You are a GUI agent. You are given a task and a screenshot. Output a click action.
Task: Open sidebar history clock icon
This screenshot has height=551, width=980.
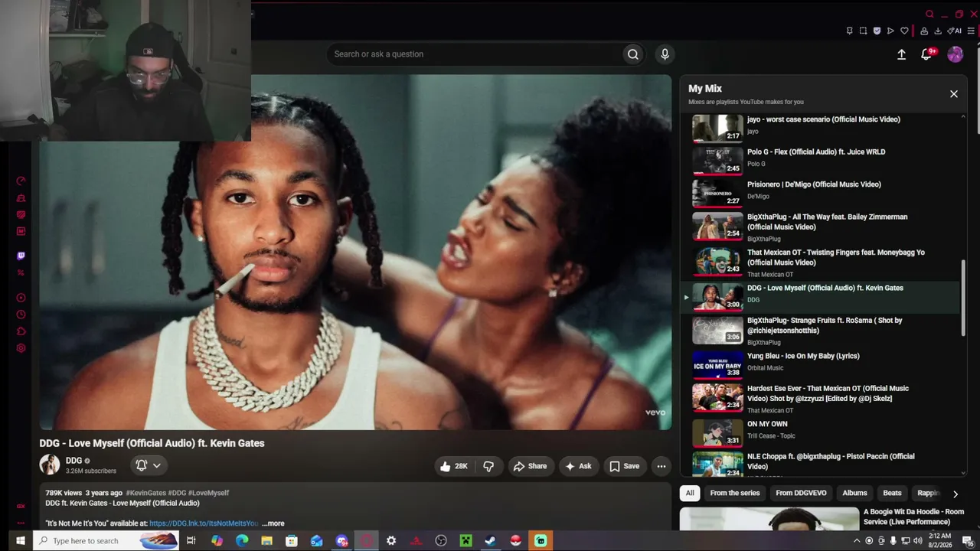(x=21, y=315)
